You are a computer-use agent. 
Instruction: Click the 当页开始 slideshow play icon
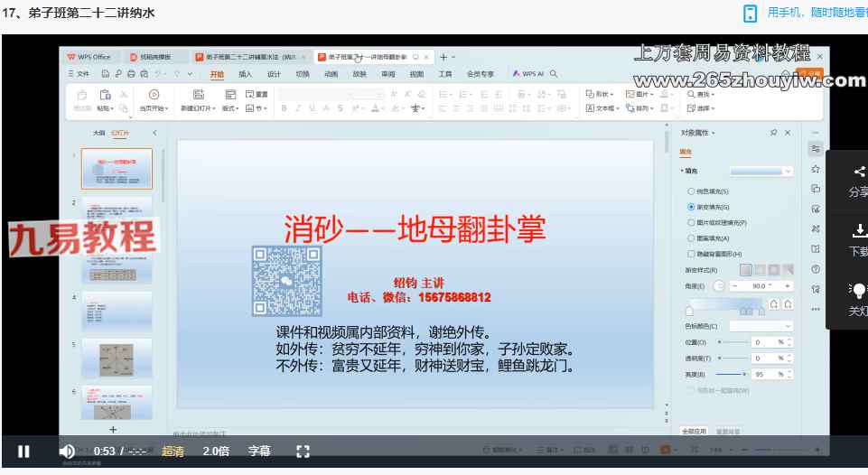coord(154,95)
